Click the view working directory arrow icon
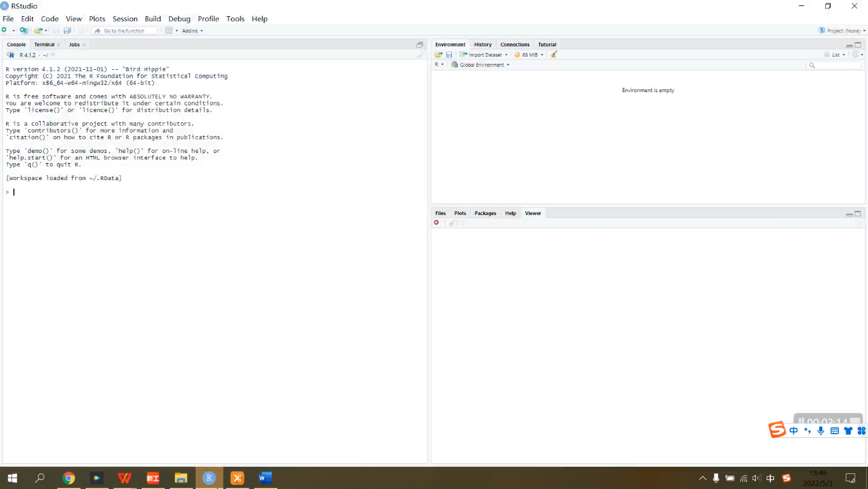This screenshot has height=489, width=868. pyautogui.click(x=52, y=55)
